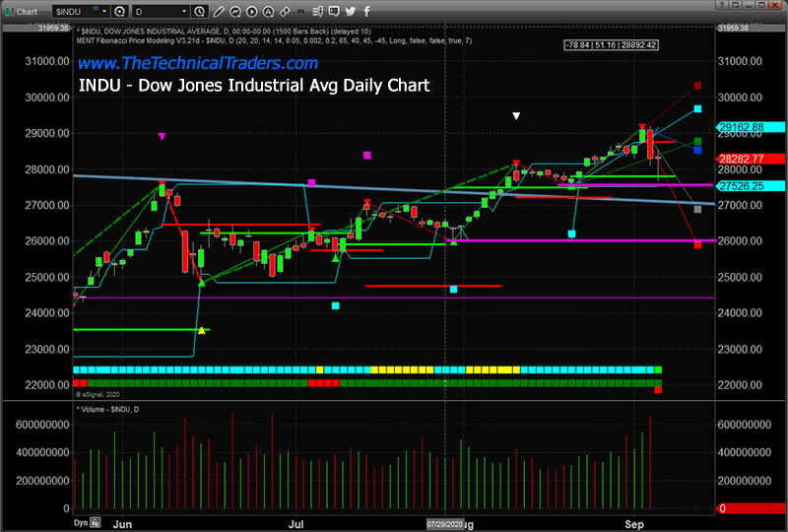Click the Sep axis label
Viewport: 788px width, 532px height.
click(x=634, y=524)
